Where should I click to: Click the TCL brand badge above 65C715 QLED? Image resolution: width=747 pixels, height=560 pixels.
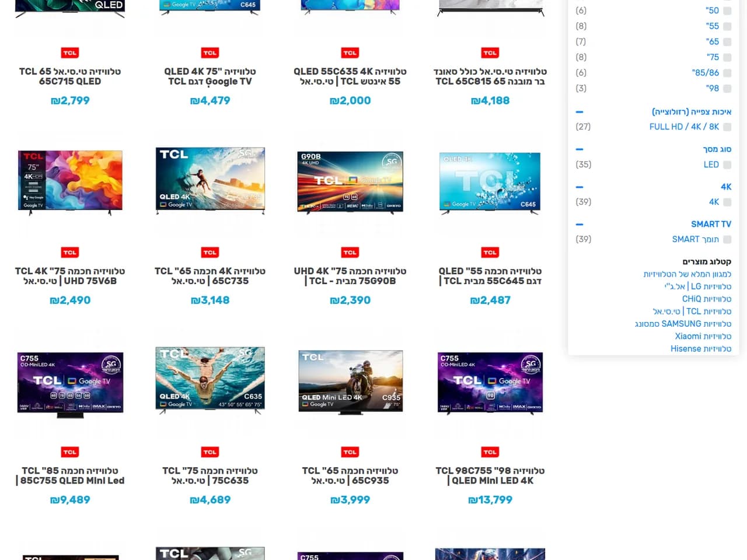tap(70, 53)
